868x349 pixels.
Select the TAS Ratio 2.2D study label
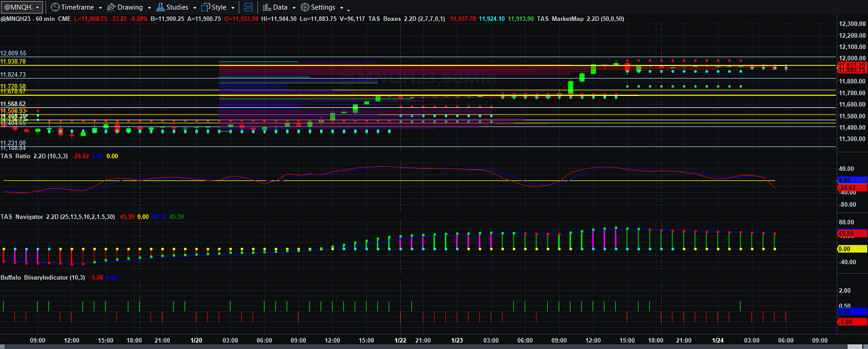pos(35,155)
